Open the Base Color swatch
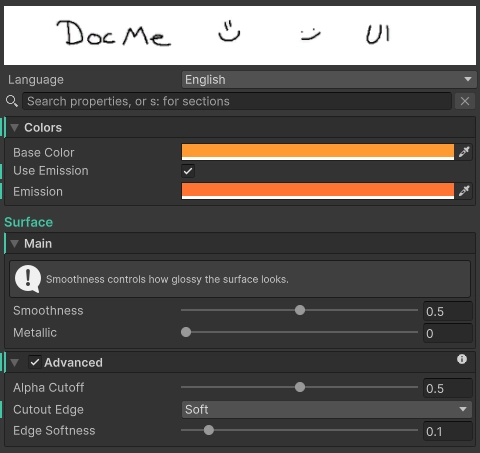This screenshot has width=480, height=453. (x=318, y=152)
